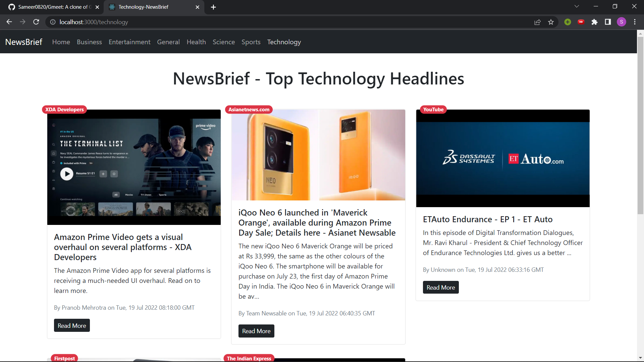Viewport: 644px width, 362px height.
Task: Click the Asianetnews.com source badge
Action: (249, 110)
